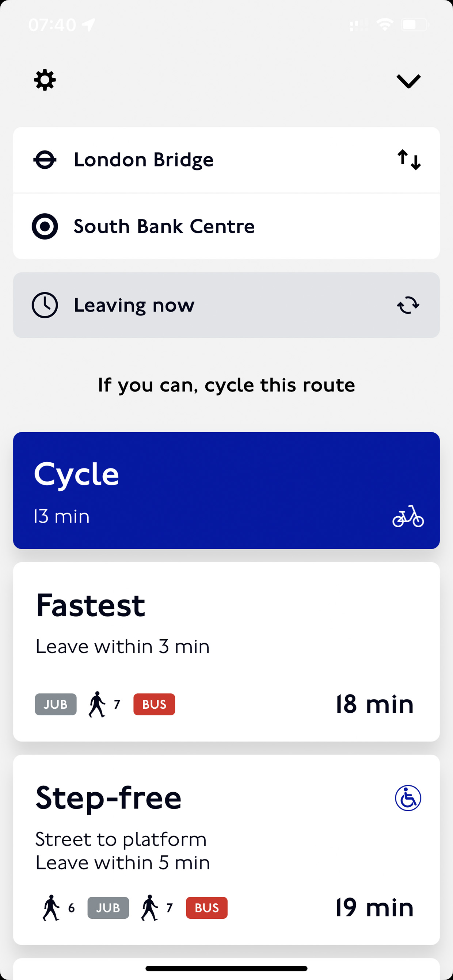Edit the South Bank Centre destination
The image size is (453, 980).
[226, 226]
